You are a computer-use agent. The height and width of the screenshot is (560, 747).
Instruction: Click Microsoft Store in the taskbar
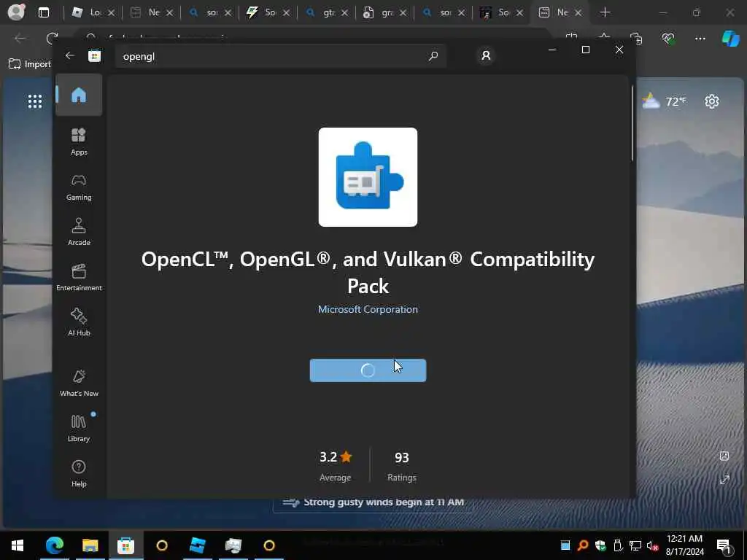pyautogui.click(x=125, y=545)
